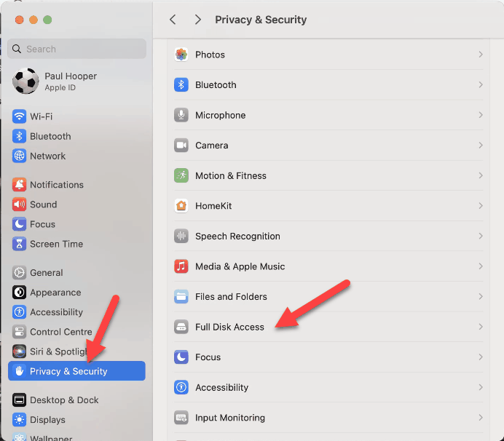Image resolution: width=504 pixels, height=441 pixels.
Task: Go back with the left arrow button
Action: [173, 20]
